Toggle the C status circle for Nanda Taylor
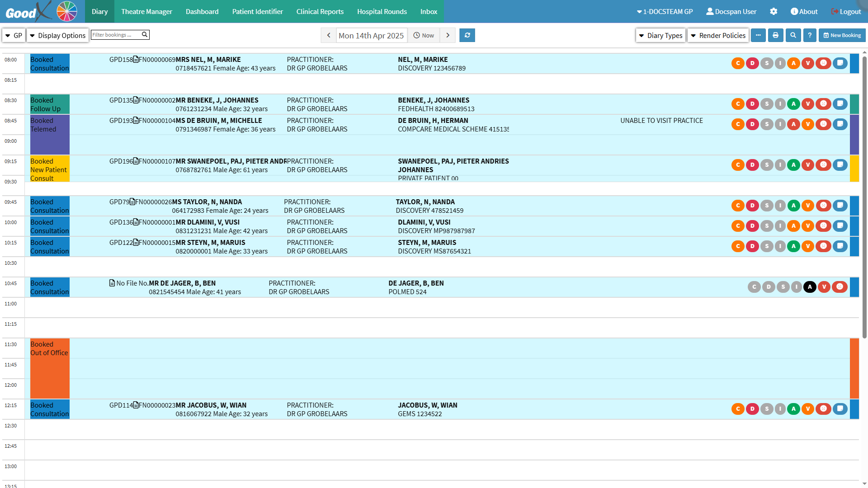868x488 pixels. pyautogui.click(x=738, y=206)
